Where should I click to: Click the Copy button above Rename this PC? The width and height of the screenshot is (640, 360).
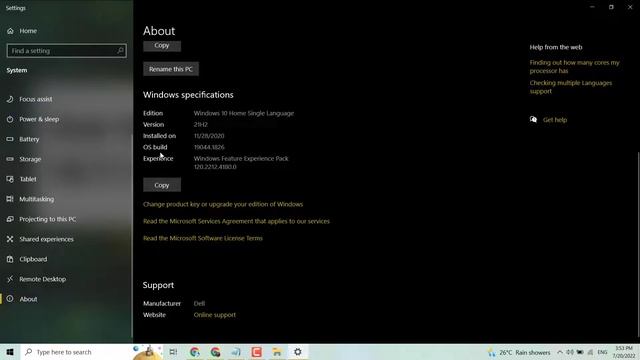(x=162, y=46)
